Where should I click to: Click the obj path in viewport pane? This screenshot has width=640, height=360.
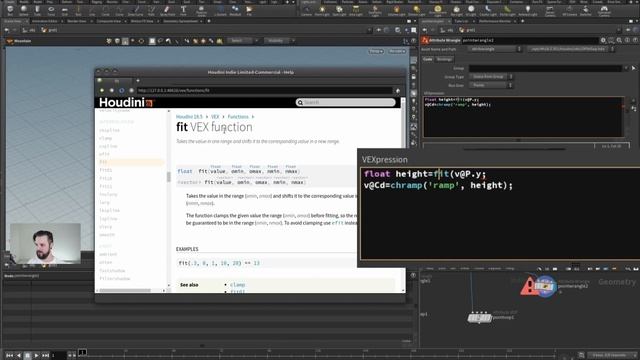pyautogui.click(x=29, y=30)
